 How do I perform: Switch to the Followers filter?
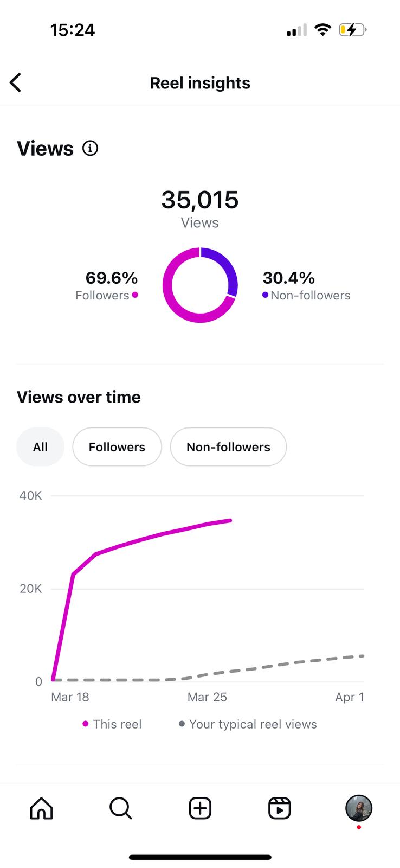pyautogui.click(x=117, y=447)
